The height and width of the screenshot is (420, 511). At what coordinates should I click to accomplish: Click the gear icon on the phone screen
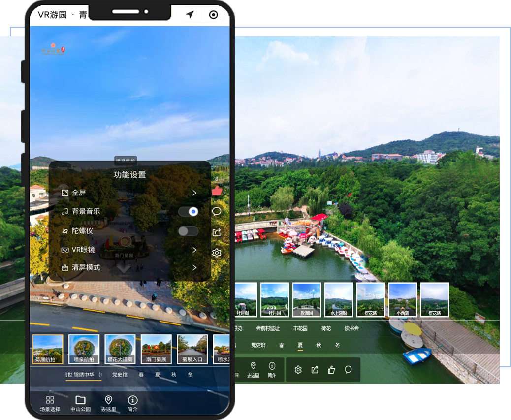click(217, 253)
